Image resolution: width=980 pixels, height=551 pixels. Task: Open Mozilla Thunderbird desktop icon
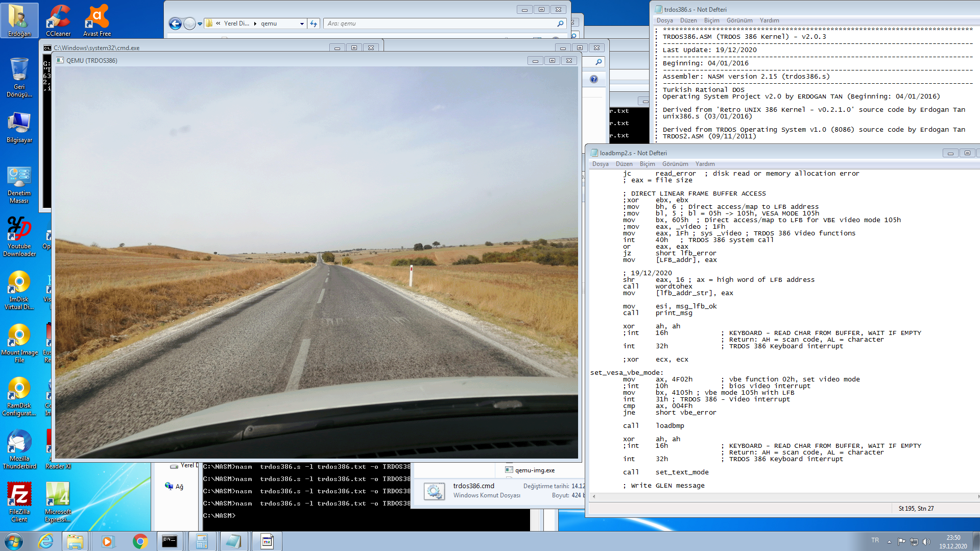19,448
